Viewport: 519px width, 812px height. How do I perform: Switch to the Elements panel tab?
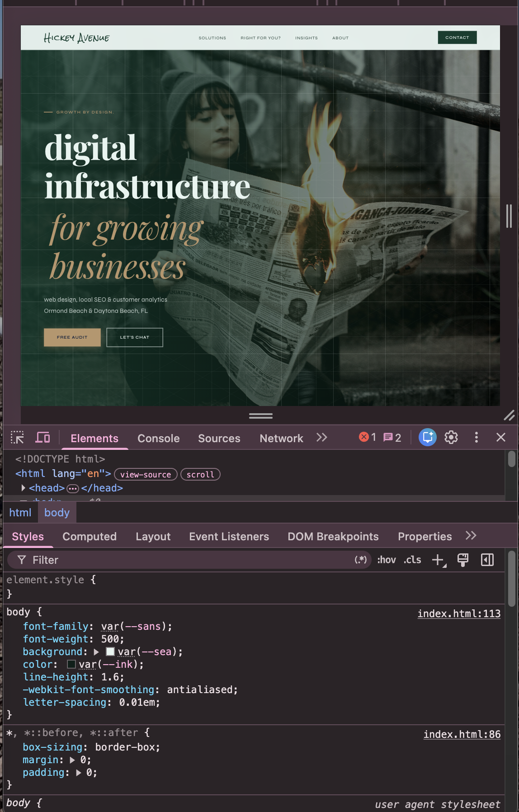(x=94, y=438)
